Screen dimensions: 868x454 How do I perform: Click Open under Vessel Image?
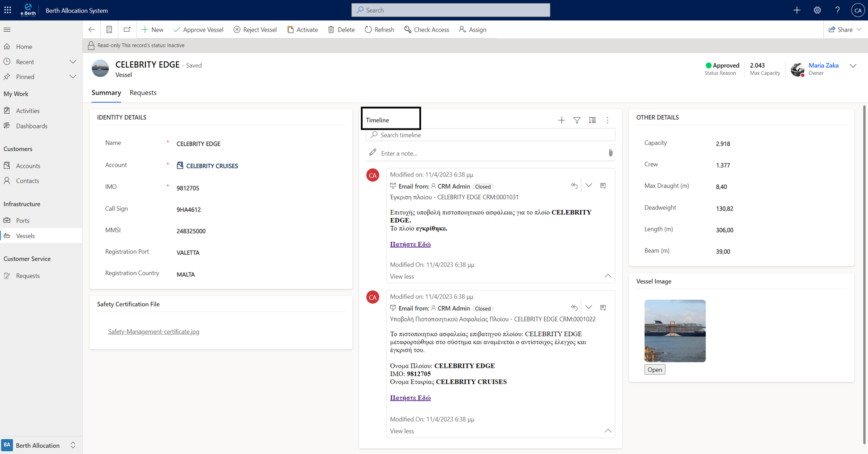click(654, 369)
